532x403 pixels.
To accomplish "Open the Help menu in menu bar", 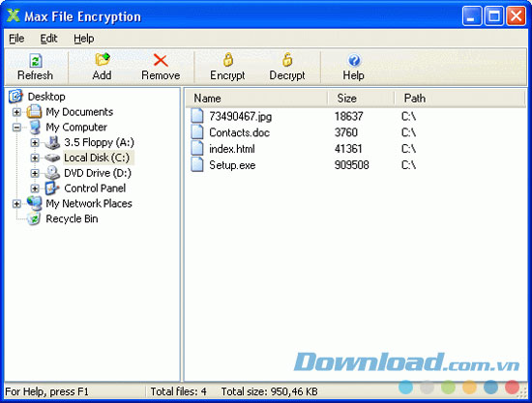I will pos(84,39).
